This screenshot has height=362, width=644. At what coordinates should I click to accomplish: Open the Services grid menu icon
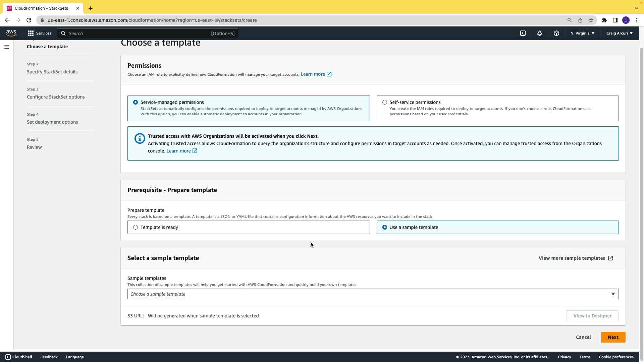tap(31, 33)
